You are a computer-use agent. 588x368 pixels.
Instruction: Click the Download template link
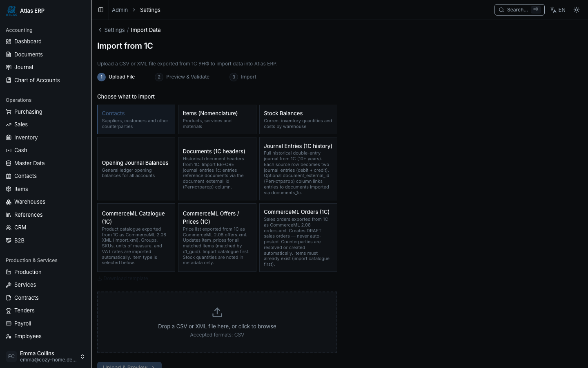click(x=122, y=278)
